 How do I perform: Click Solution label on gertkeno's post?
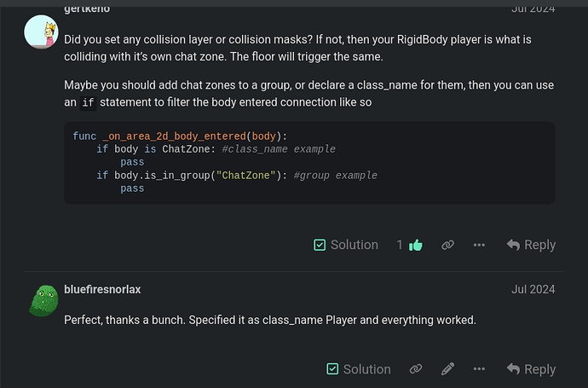(355, 245)
